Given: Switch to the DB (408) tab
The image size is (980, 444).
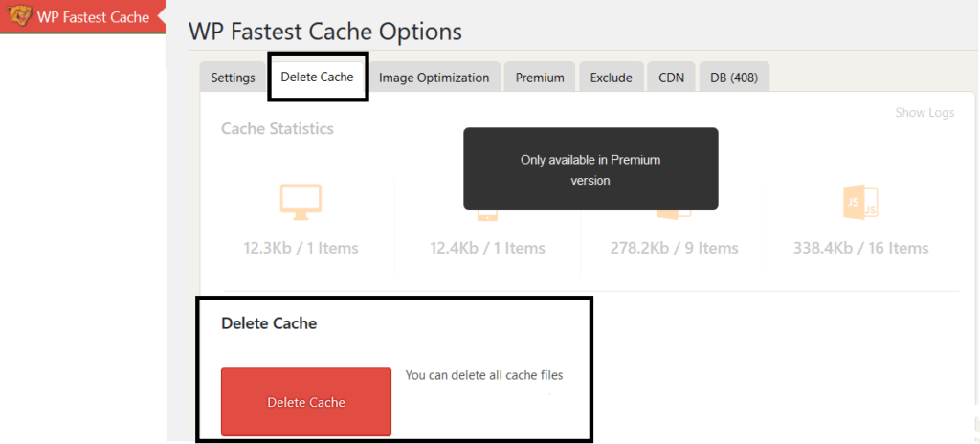Looking at the screenshot, I should click(734, 78).
